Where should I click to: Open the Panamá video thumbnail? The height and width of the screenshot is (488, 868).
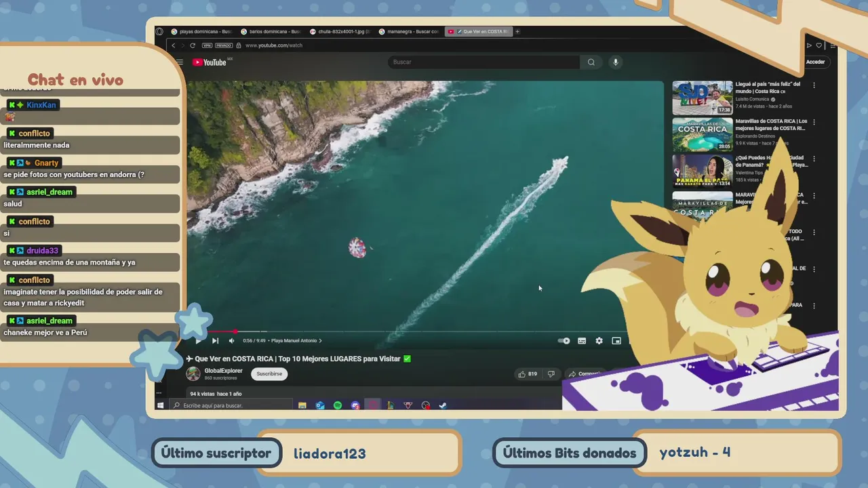[x=703, y=171]
